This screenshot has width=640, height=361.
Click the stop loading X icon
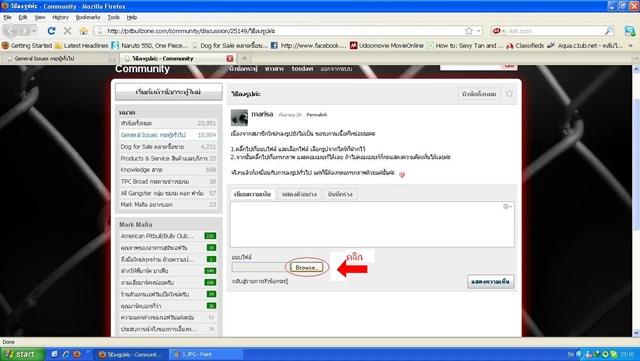(67, 31)
